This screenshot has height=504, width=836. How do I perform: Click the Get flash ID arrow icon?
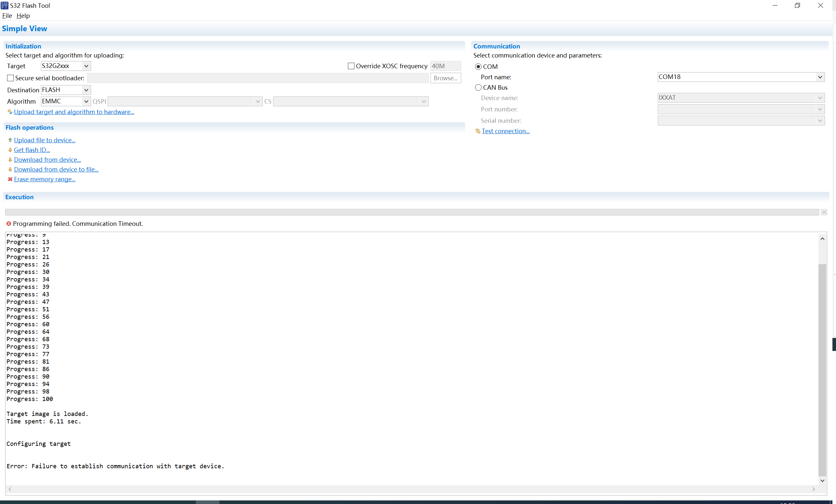coord(10,150)
